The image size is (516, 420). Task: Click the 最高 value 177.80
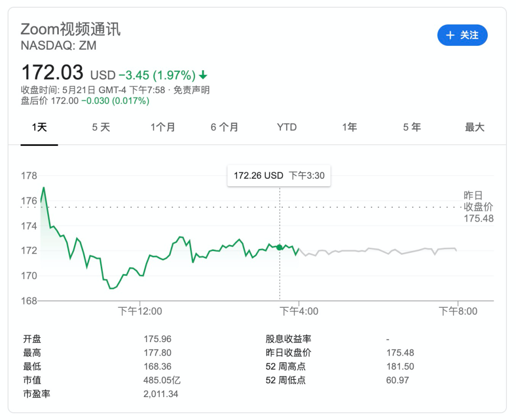(158, 353)
